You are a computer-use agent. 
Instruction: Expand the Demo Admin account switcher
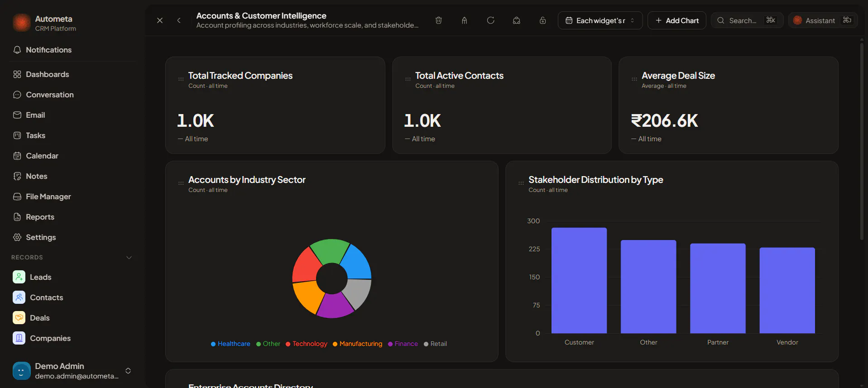(128, 371)
